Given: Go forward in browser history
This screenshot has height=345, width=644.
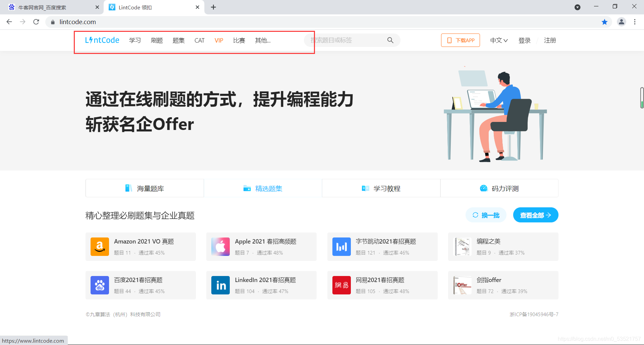Looking at the screenshot, I should click(x=23, y=22).
